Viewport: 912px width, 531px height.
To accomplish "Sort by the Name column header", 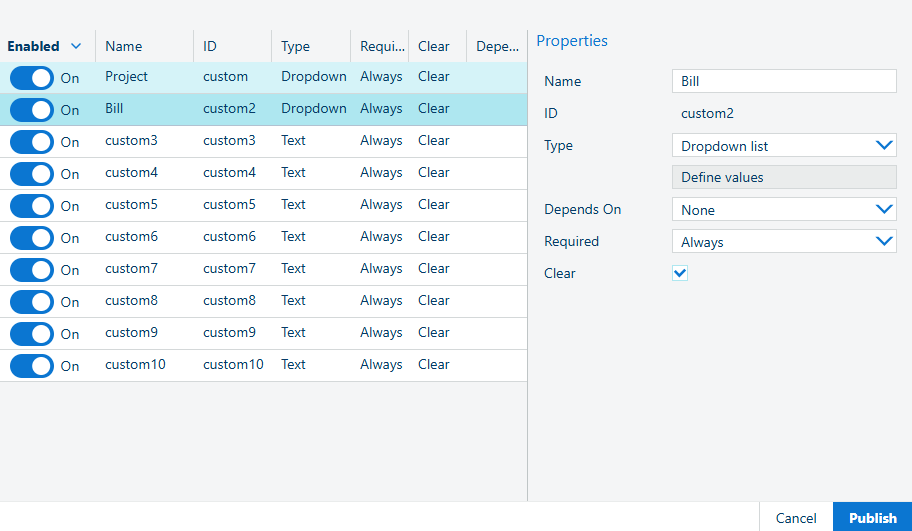I will [124, 46].
